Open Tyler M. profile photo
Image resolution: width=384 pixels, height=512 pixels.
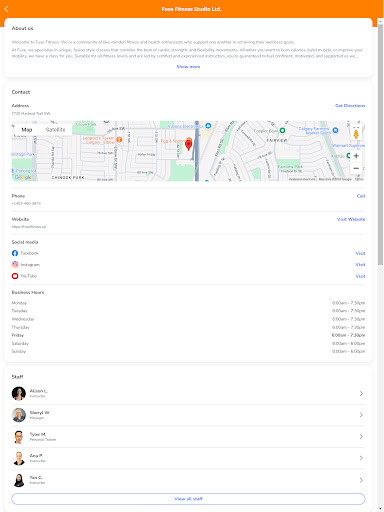[x=19, y=437]
